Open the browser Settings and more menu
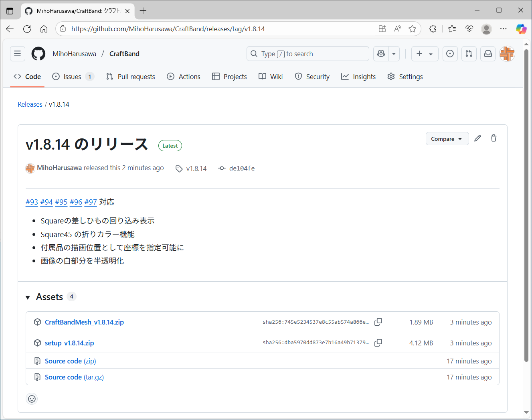This screenshot has width=532, height=420. (x=504, y=29)
